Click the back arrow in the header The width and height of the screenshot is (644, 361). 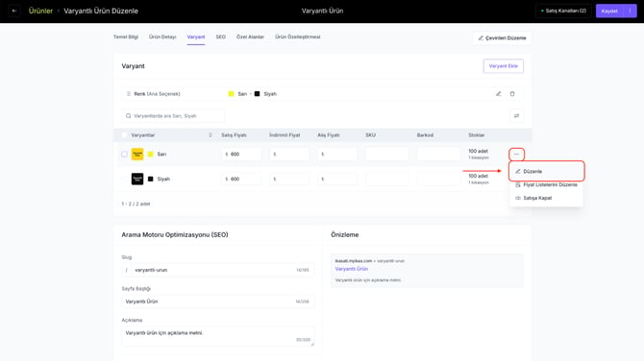[x=14, y=11]
